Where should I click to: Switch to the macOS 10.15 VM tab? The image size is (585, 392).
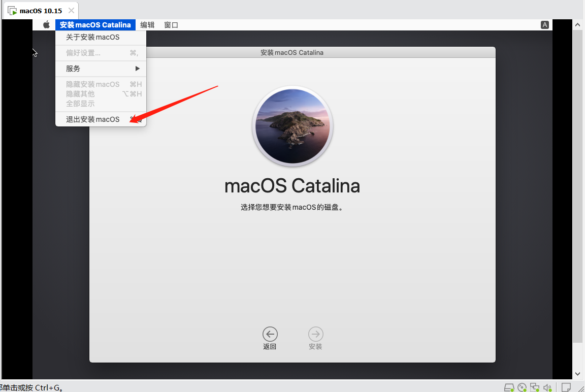pyautogui.click(x=41, y=11)
